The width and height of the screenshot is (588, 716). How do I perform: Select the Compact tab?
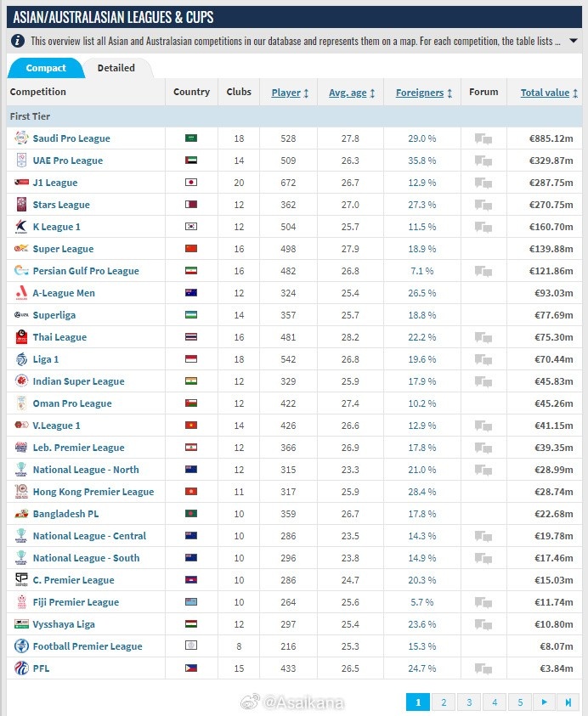46,68
